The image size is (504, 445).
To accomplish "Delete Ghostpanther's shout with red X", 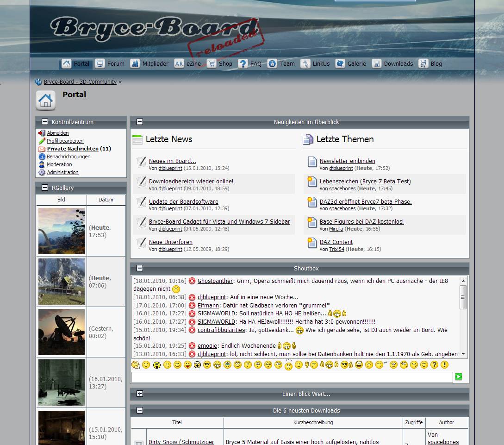I will tap(192, 281).
